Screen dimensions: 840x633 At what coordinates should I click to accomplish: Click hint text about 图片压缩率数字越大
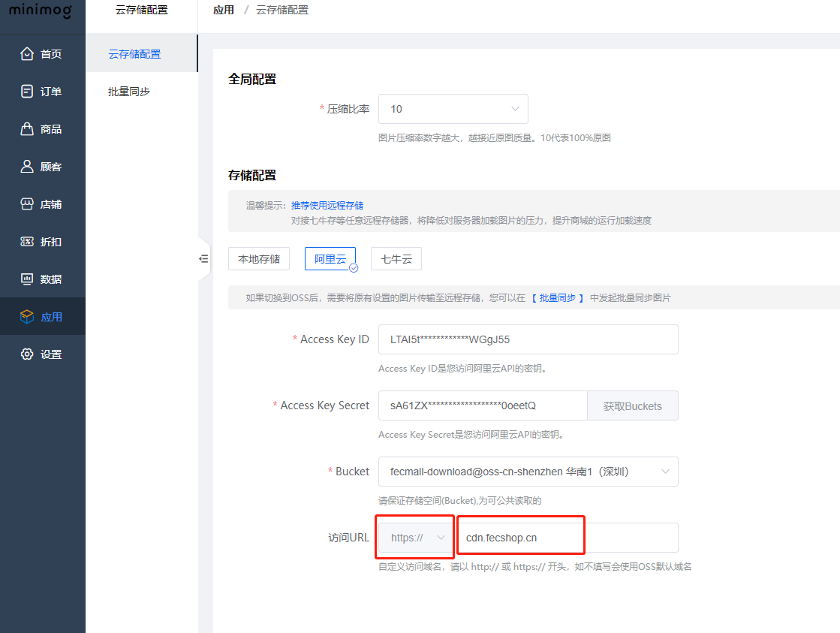495,137
